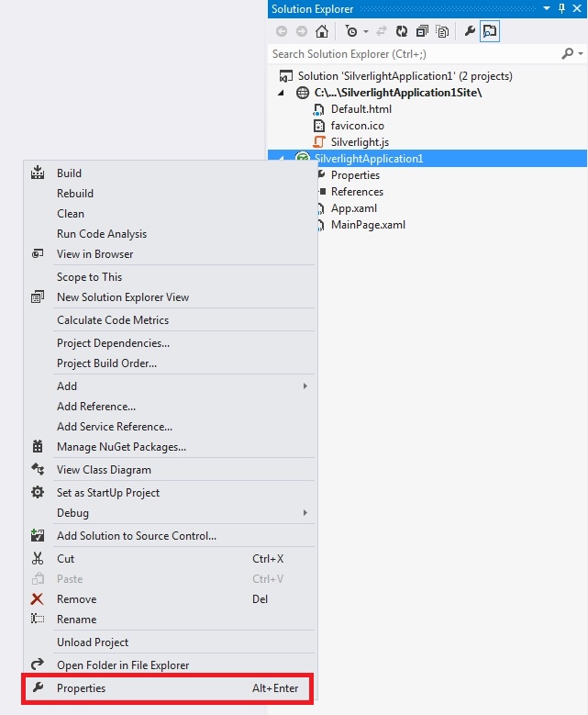Select Properties in the context menu

(x=81, y=688)
